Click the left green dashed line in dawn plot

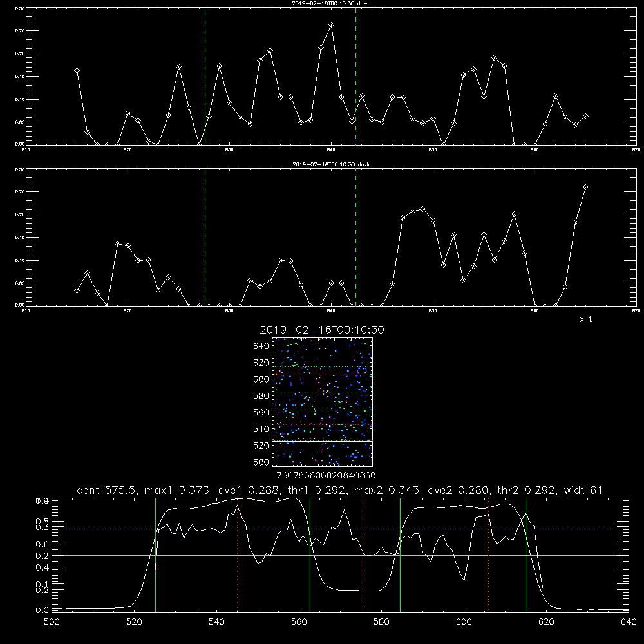[x=205, y=76]
